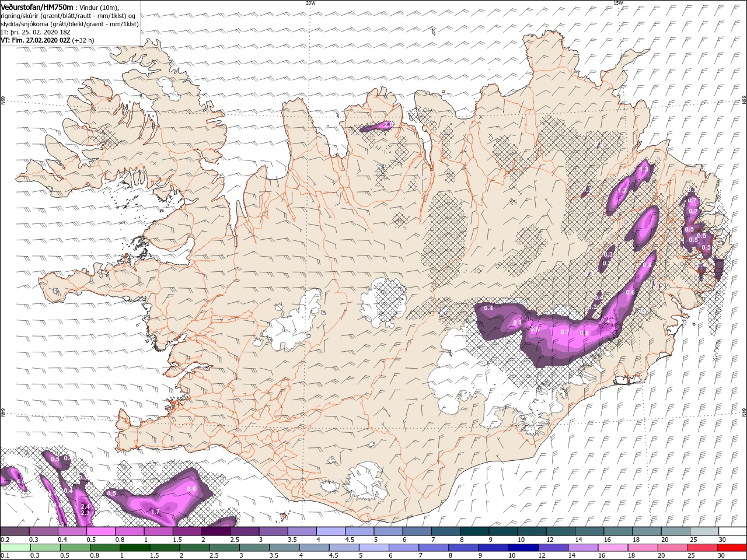Select the darkest green rain swatch between 1 and 1.5
Viewport: 747px width, 560px height.
[x=135, y=548]
